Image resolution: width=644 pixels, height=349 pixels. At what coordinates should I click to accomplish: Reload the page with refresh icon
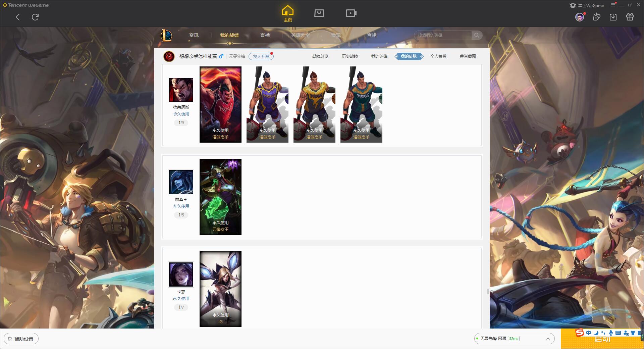[x=35, y=17]
